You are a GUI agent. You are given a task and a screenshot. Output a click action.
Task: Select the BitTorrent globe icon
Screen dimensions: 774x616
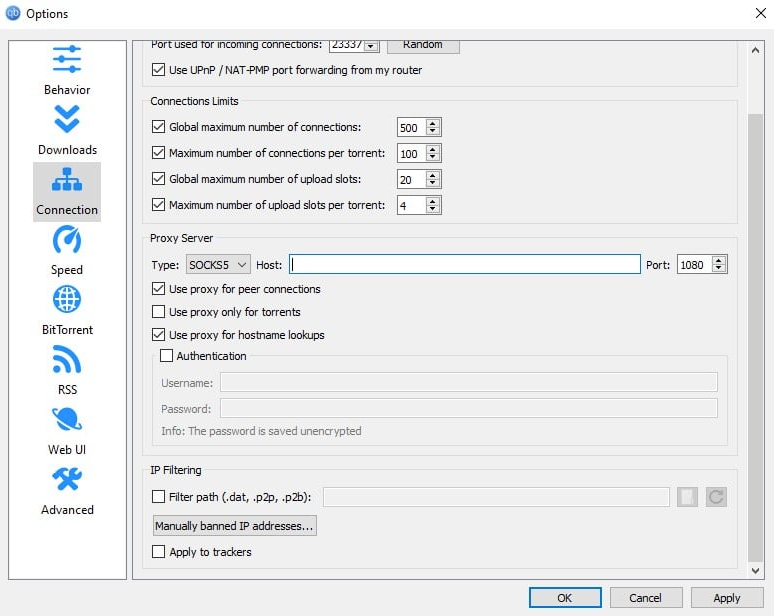(x=67, y=300)
